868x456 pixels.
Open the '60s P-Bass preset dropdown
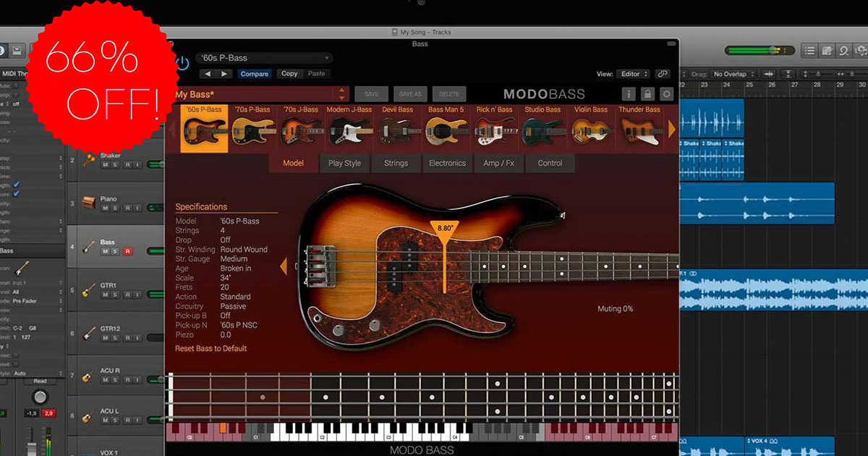(263, 58)
